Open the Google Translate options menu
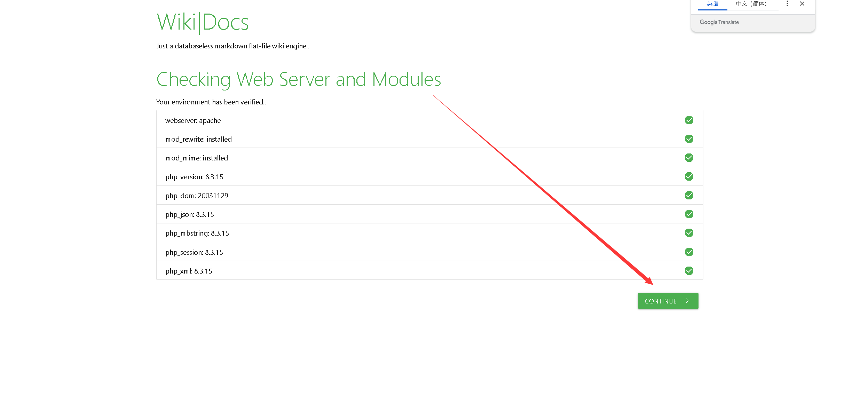This screenshot has width=868, height=419. (787, 4)
